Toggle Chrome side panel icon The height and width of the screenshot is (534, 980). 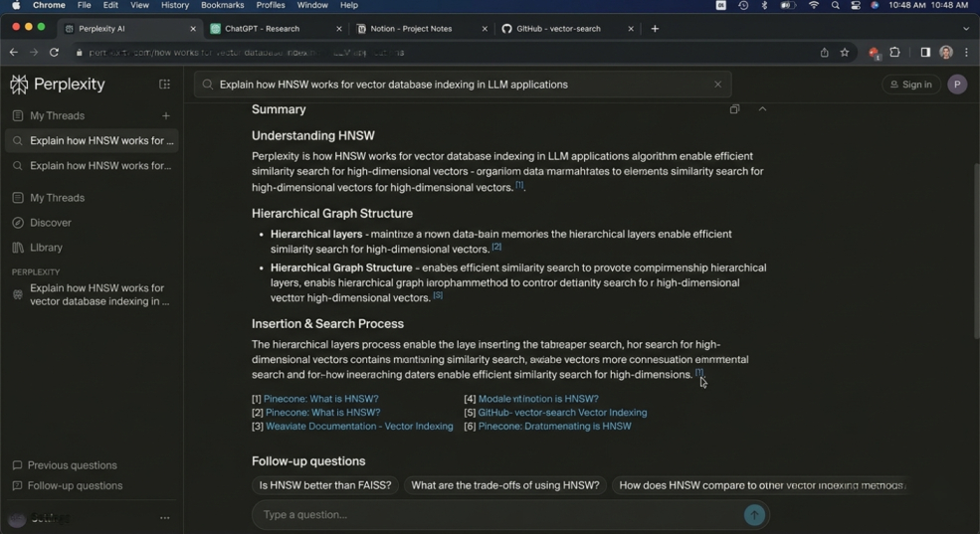(925, 53)
